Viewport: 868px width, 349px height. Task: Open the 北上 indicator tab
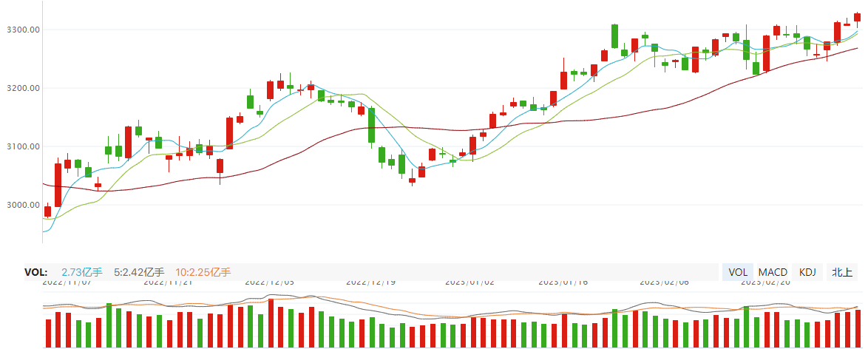pyautogui.click(x=843, y=272)
